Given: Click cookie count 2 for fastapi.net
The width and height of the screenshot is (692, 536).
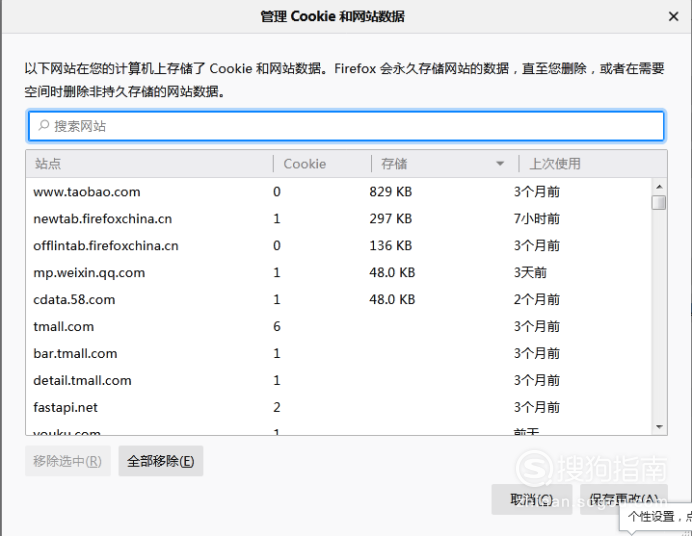Looking at the screenshot, I should [x=277, y=407].
